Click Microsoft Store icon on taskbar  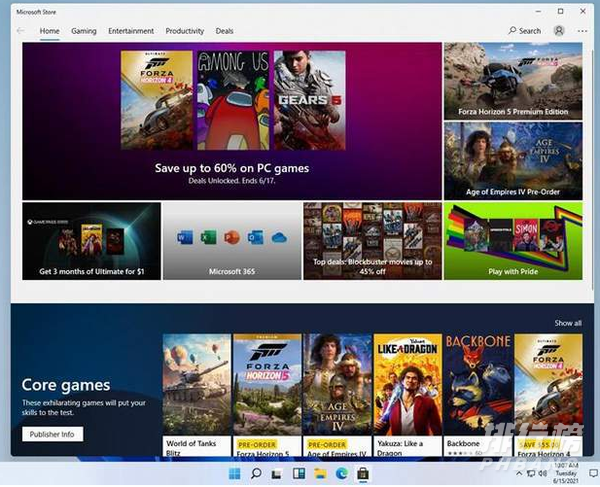tap(363, 474)
